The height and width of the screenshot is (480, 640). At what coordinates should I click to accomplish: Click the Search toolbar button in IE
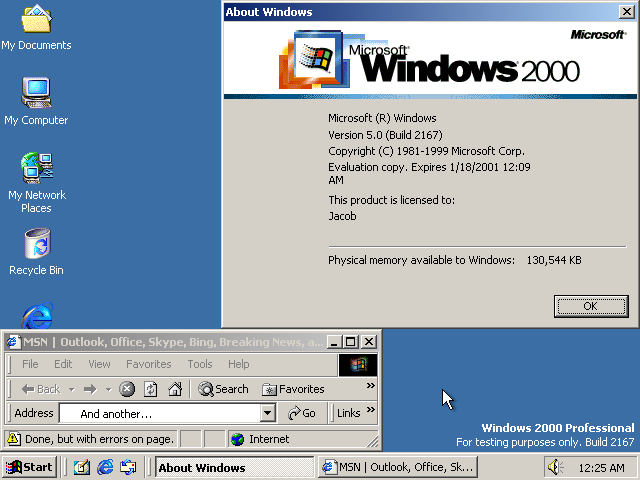click(223, 389)
